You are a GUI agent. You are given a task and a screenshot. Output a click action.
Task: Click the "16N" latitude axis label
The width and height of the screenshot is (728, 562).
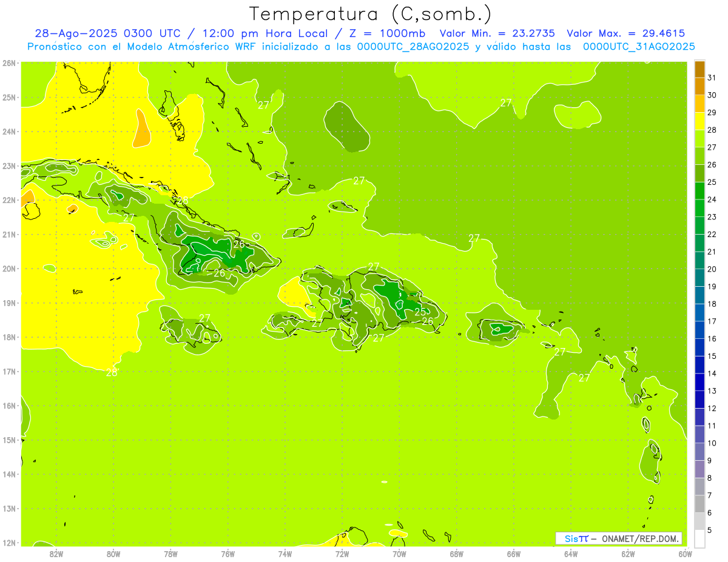coord(8,406)
